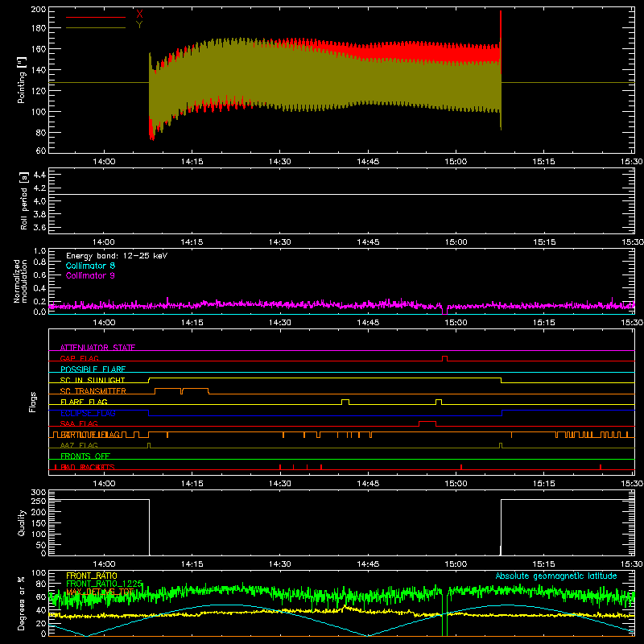Click the 300 tick label on Quality axis
Screen dimensions: 644x644
pyautogui.click(x=39, y=493)
